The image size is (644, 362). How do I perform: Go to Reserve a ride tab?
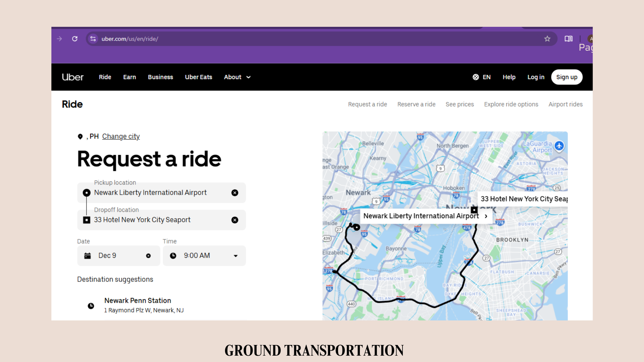[416, 104]
